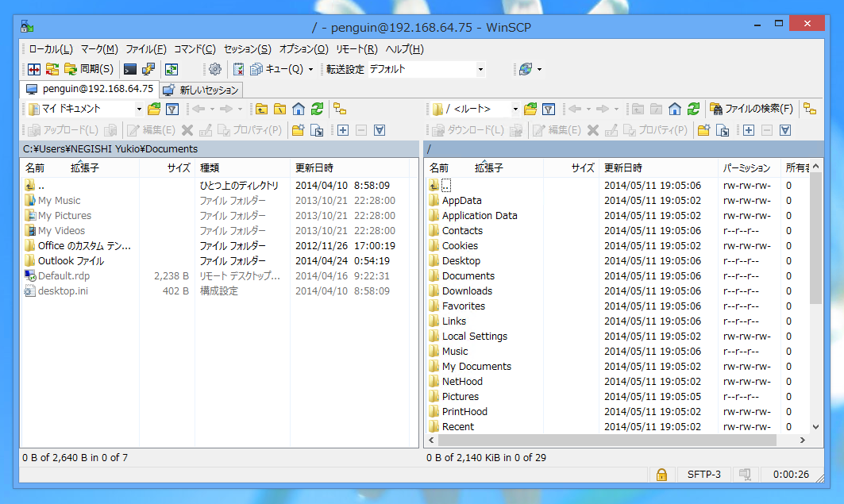
Task: Click local panel parent directory icon
Action: tap(261, 110)
